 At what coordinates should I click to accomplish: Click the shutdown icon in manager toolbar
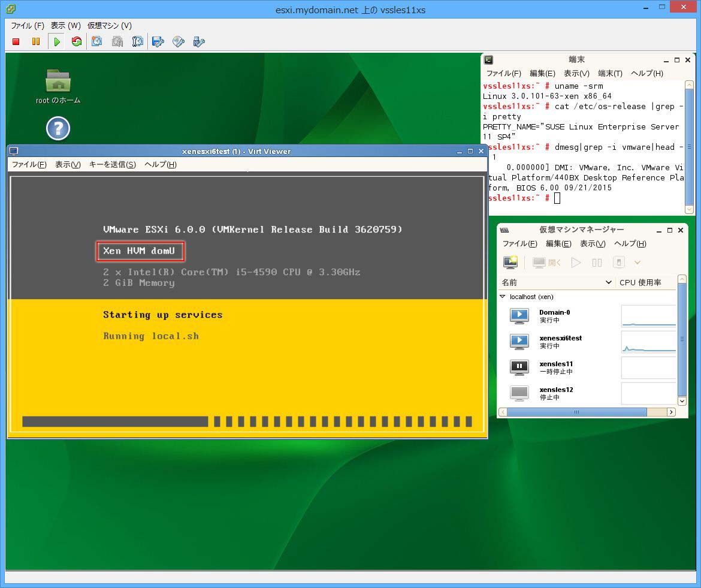[619, 263]
